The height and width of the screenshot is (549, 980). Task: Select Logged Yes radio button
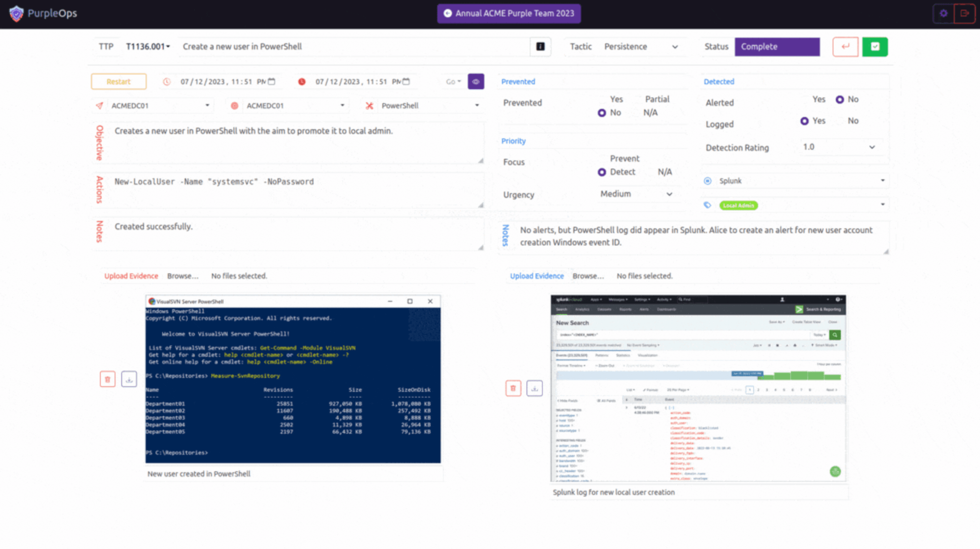click(x=805, y=121)
